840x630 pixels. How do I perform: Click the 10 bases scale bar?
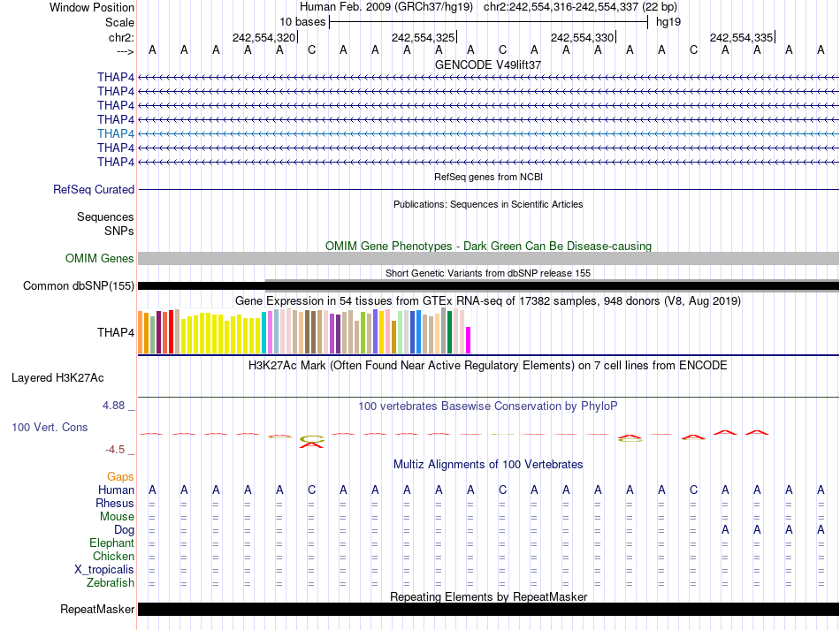pyautogui.click(x=488, y=21)
